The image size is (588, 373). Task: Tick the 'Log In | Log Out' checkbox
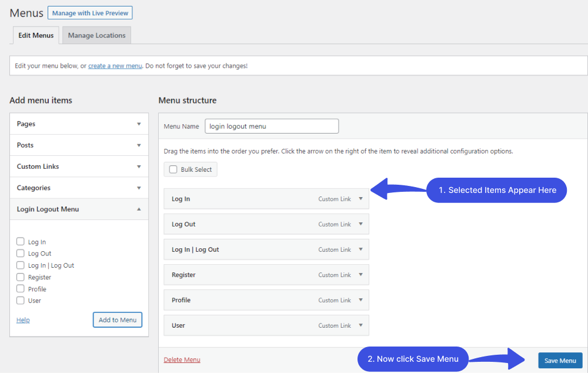pos(21,265)
